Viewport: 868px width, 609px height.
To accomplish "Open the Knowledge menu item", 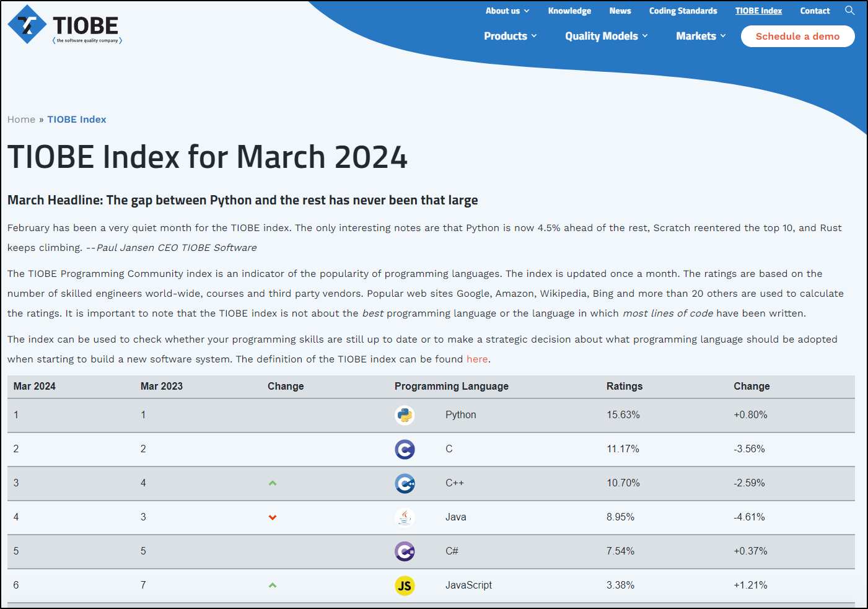I will coord(569,11).
